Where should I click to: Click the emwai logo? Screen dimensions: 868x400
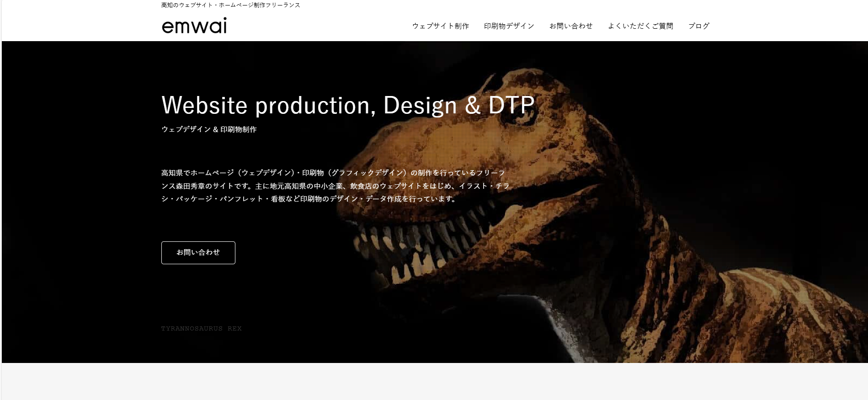click(194, 26)
